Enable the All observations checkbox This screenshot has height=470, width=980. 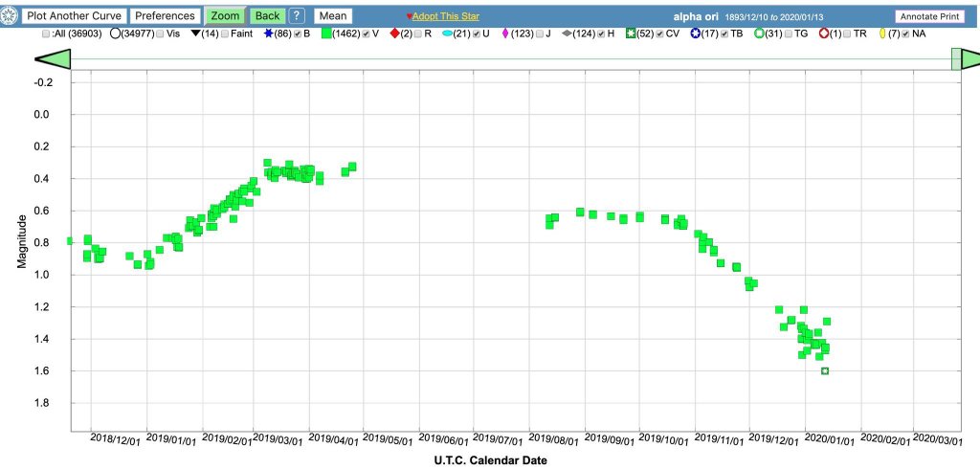pos(46,34)
